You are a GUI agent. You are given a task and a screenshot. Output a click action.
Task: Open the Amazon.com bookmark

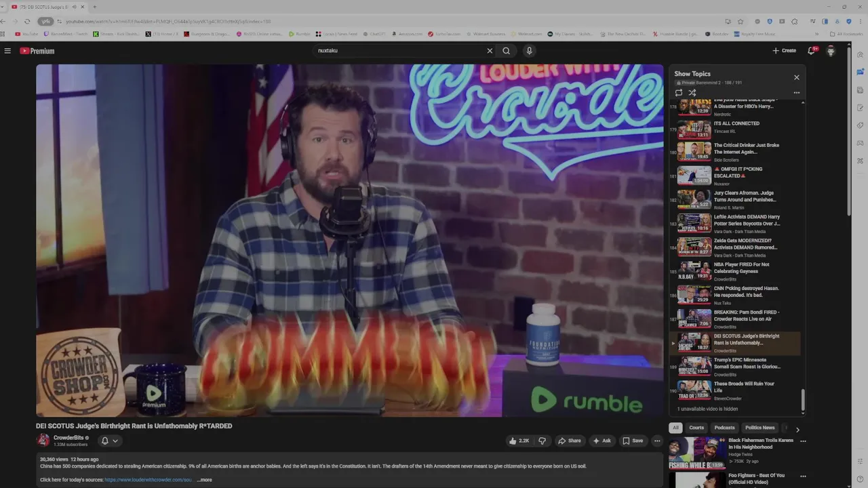(x=406, y=34)
